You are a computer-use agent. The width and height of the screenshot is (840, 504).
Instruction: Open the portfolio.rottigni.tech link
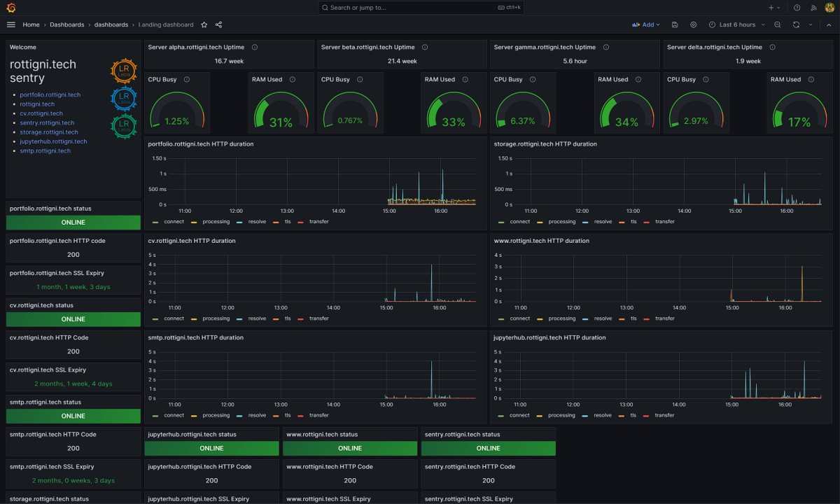50,94
